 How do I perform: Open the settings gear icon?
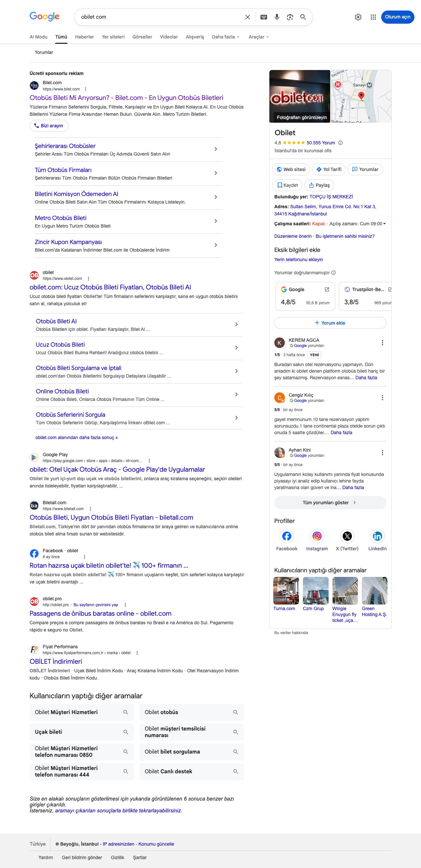point(358,17)
